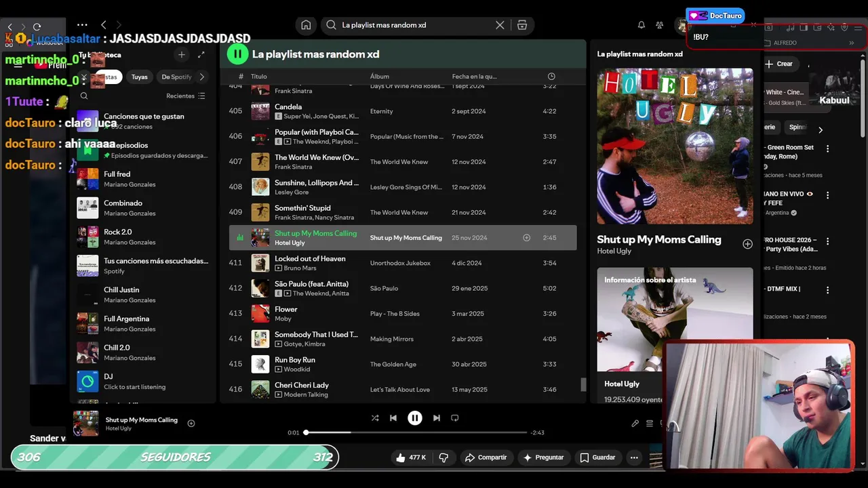Sort by the duration clock column header
Viewport: 868px width, 488px height.
(x=551, y=77)
